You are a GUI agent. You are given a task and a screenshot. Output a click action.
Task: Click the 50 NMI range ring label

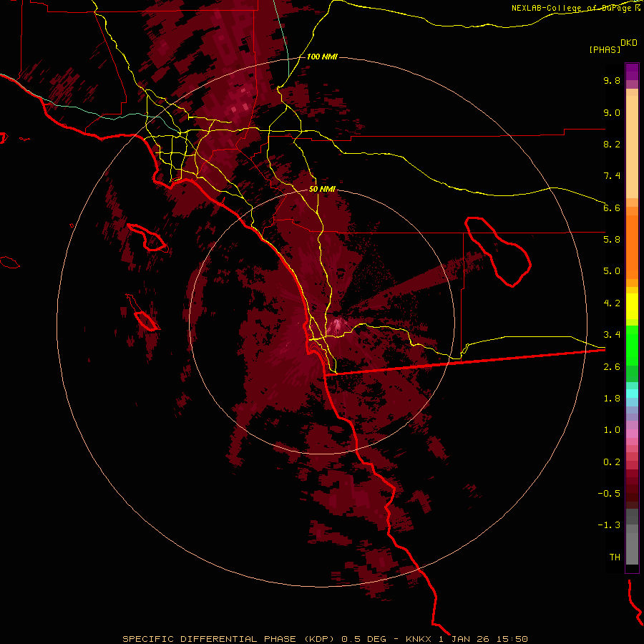(322, 190)
